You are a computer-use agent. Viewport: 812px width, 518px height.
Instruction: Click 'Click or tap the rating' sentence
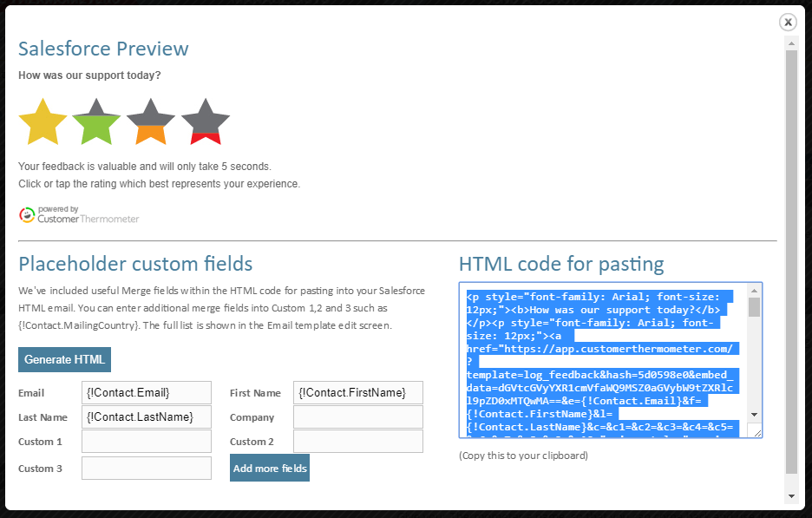point(160,184)
